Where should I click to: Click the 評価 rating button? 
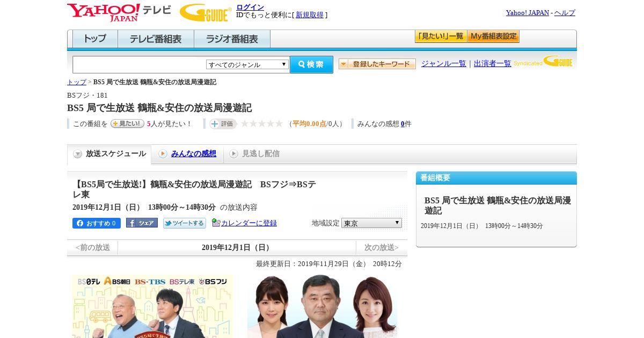pos(223,124)
